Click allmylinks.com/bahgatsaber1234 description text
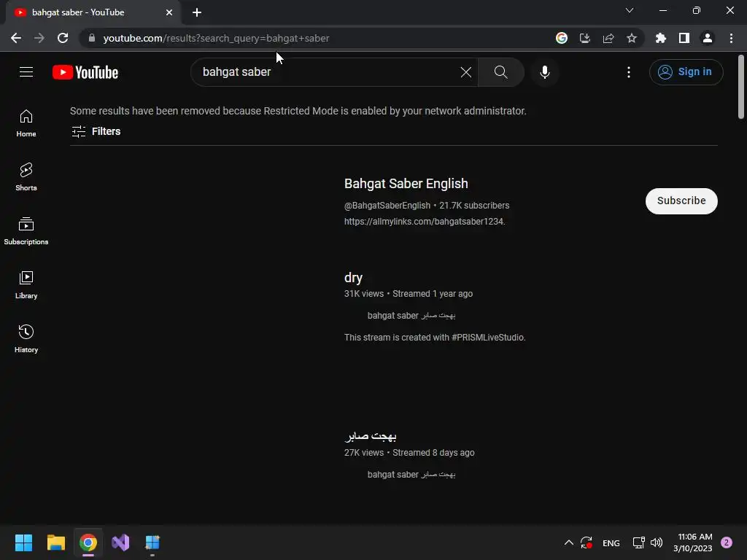The height and width of the screenshot is (560, 747). 424,222
